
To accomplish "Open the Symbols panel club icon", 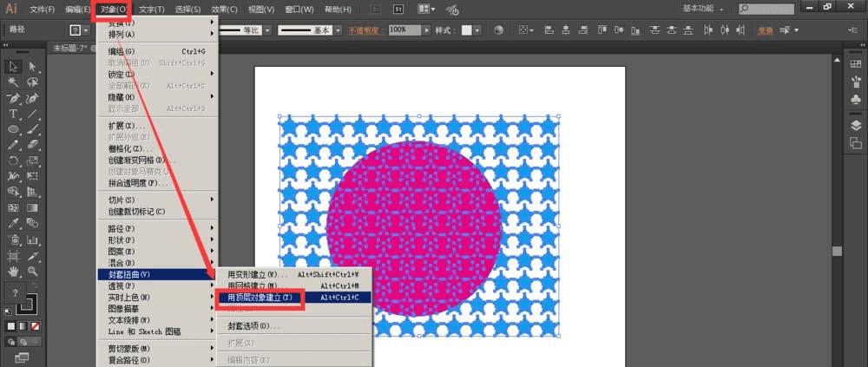I will click(856, 100).
